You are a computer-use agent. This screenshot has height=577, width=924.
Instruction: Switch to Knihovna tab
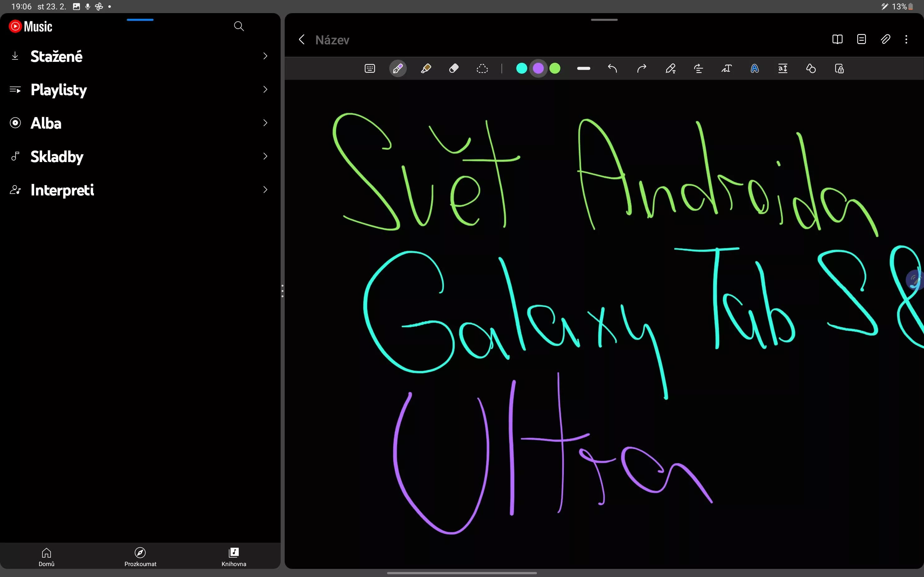pos(234,557)
